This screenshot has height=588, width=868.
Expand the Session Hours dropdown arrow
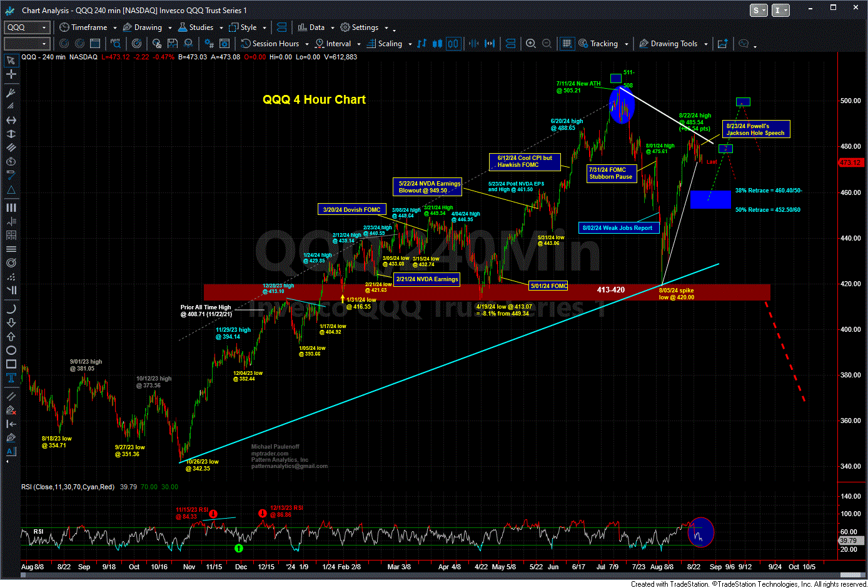pyautogui.click(x=306, y=44)
